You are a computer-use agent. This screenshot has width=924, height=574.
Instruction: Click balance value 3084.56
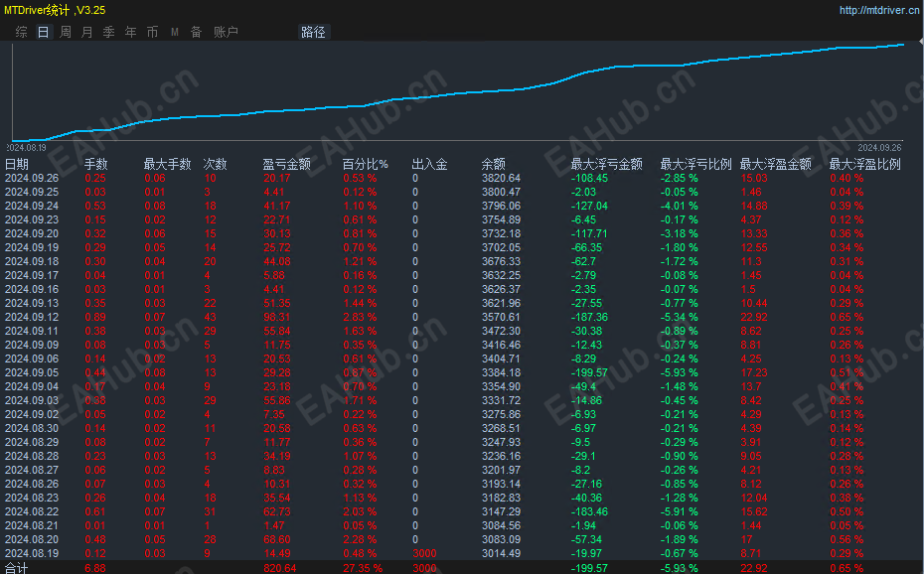(501, 525)
